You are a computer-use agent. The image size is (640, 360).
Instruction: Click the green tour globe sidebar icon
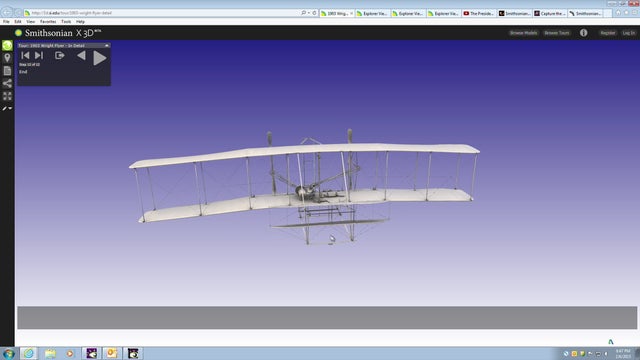[x=7, y=45]
